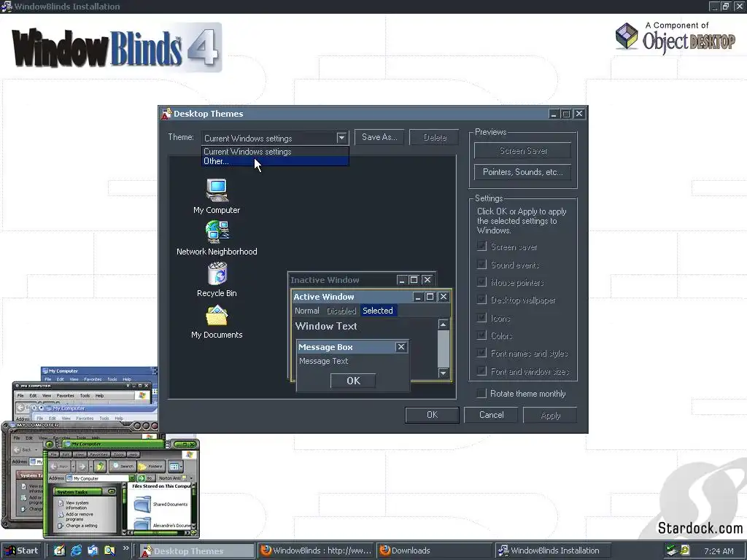The width and height of the screenshot is (747, 560).
Task: Toggle Font names and styles checkbox
Action: click(x=481, y=353)
